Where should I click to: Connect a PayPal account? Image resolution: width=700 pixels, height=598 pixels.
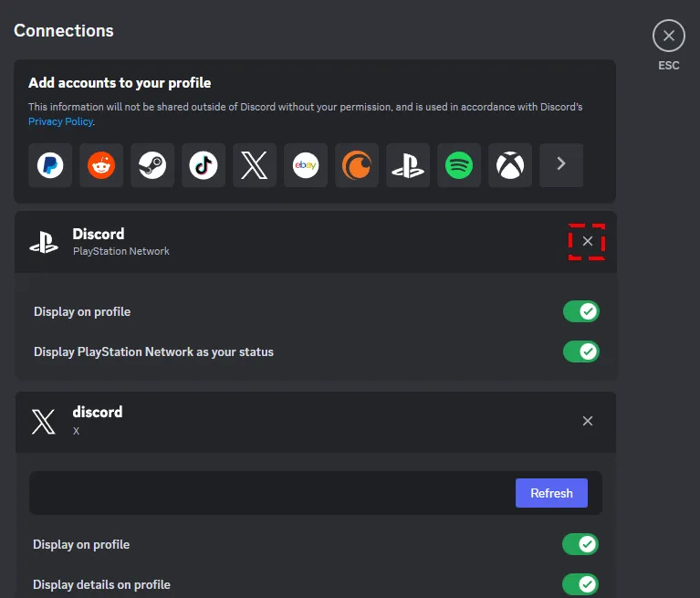(x=50, y=165)
